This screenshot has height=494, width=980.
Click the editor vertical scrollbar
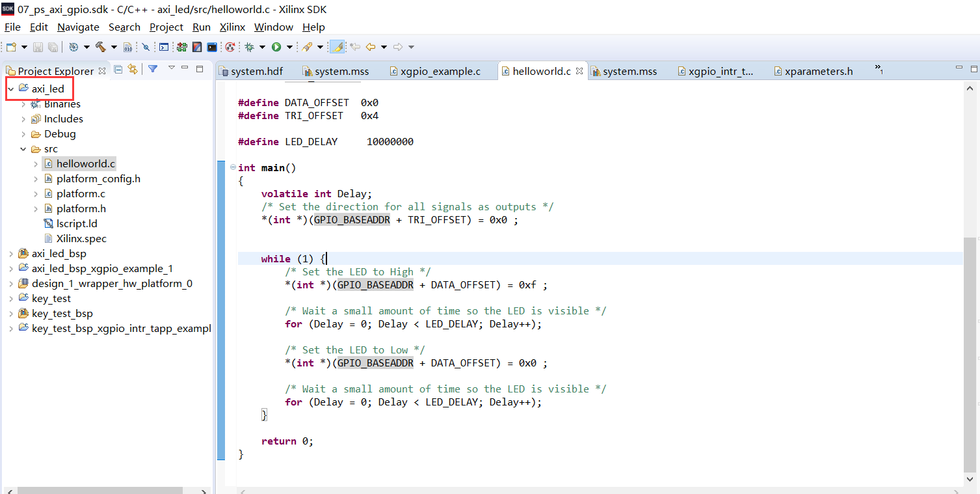(x=970, y=355)
